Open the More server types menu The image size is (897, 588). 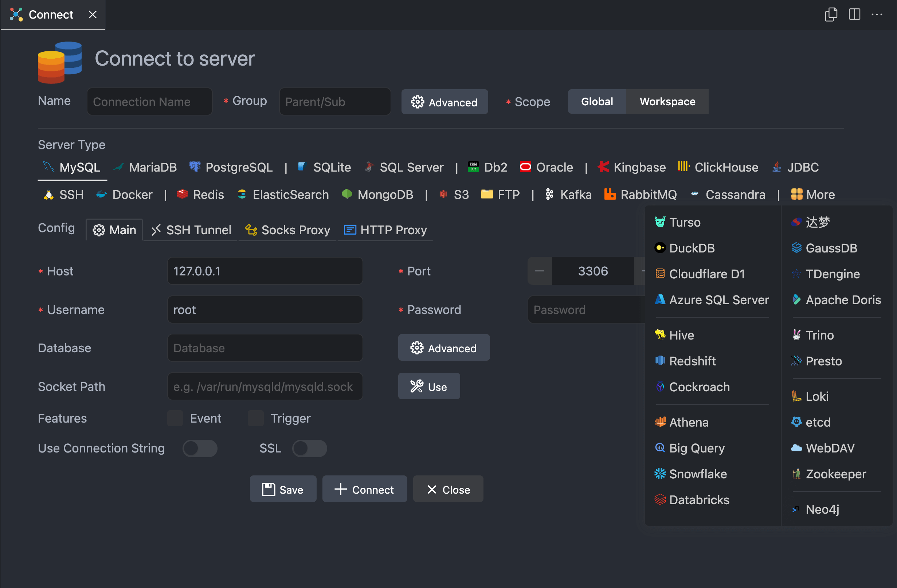point(812,195)
